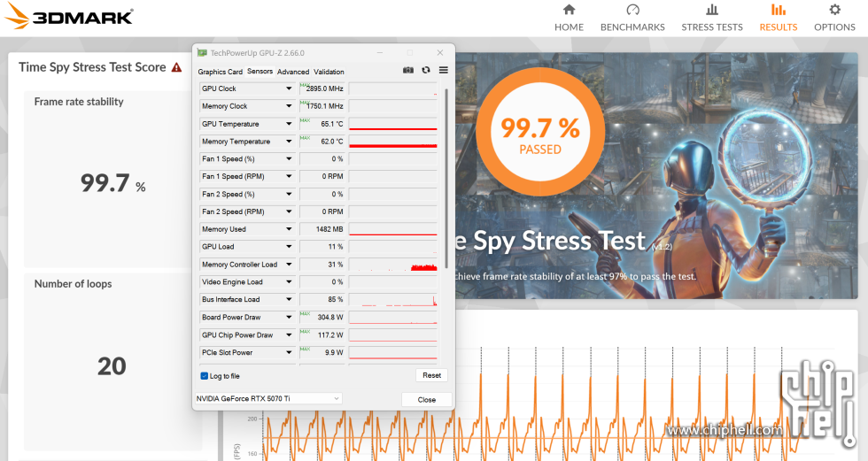The height and width of the screenshot is (461, 868).
Task: Click the Close button in GPU-Z
Action: click(426, 399)
